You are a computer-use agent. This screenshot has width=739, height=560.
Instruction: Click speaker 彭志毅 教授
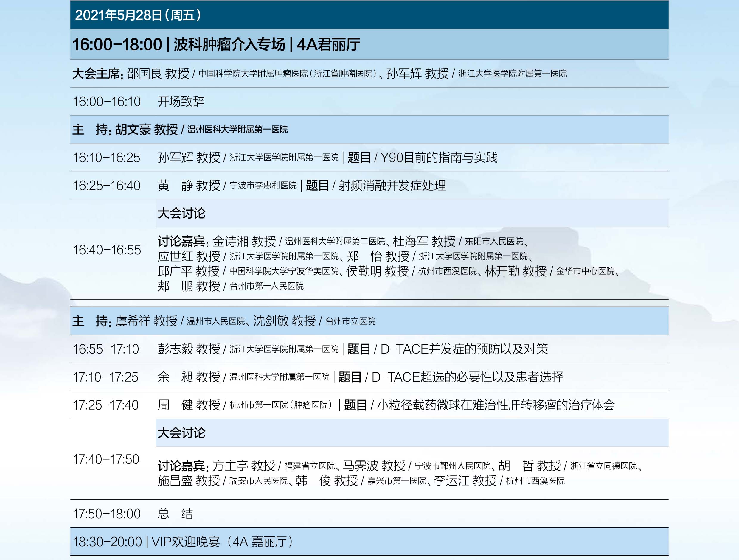pyautogui.click(x=189, y=349)
